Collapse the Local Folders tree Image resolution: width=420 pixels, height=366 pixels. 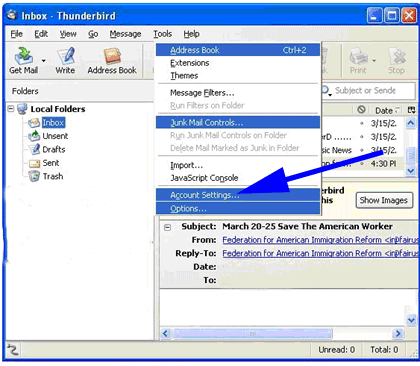pyautogui.click(x=11, y=109)
